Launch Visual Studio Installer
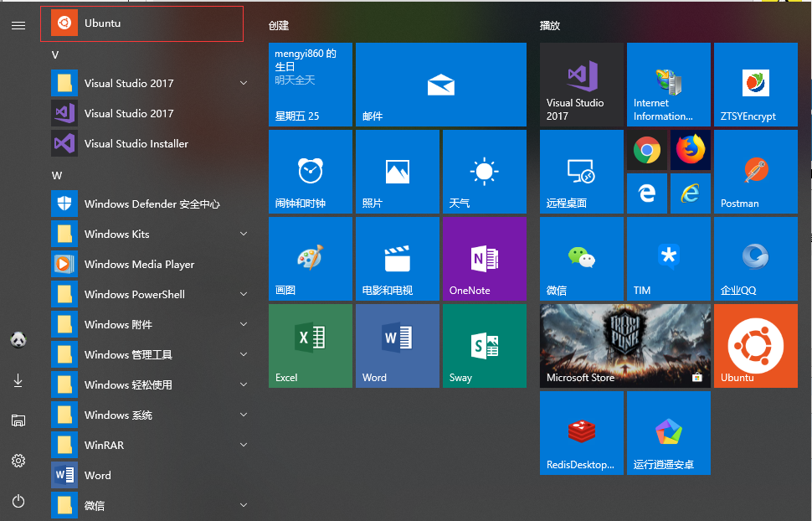This screenshot has height=521, width=812. pos(150,143)
